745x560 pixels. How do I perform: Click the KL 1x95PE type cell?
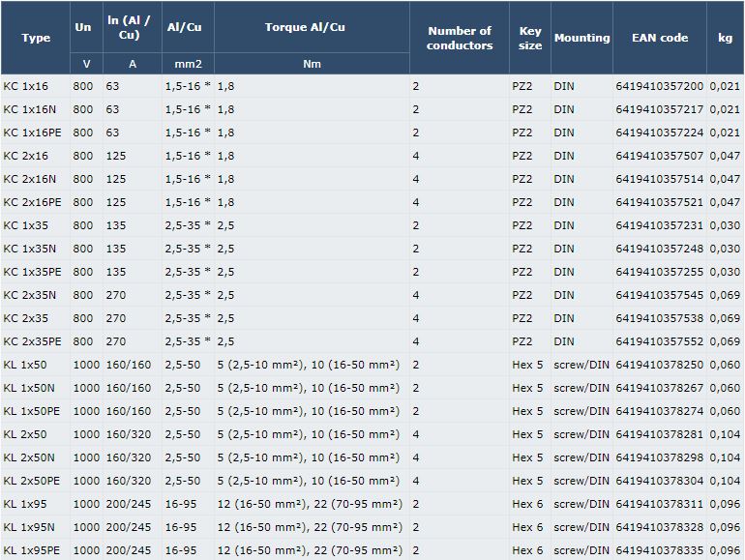(32, 550)
